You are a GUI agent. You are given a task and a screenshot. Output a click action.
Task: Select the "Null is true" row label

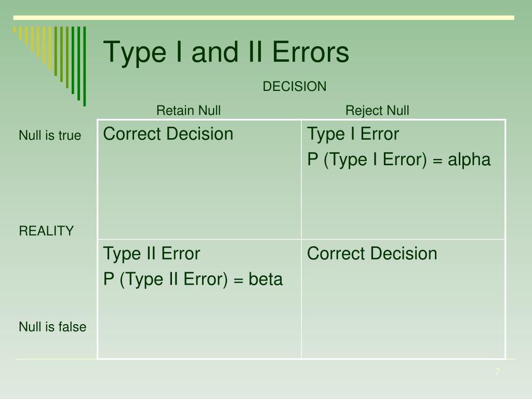[x=50, y=136]
